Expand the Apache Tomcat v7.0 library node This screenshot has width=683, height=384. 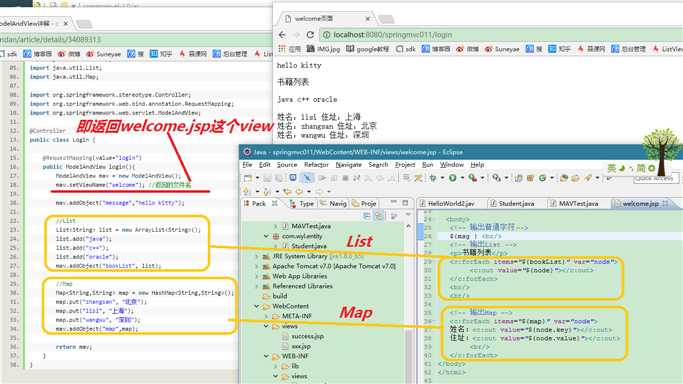[x=257, y=266]
